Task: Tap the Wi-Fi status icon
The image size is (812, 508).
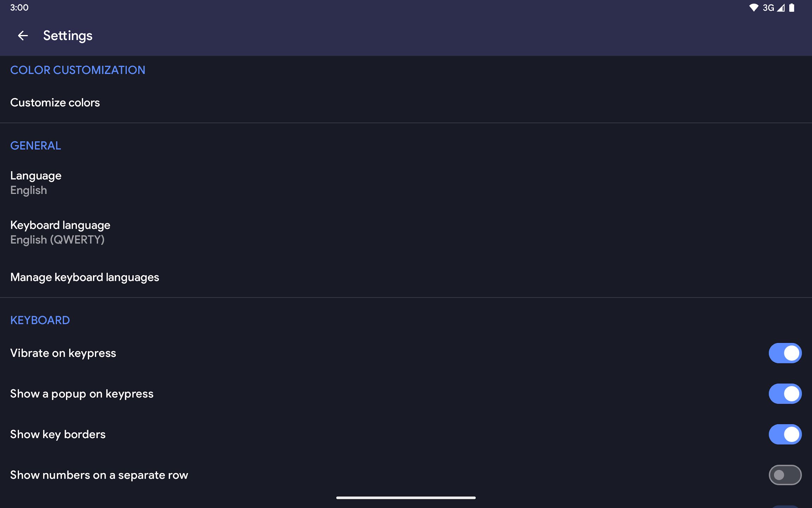Action: coord(753,8)
